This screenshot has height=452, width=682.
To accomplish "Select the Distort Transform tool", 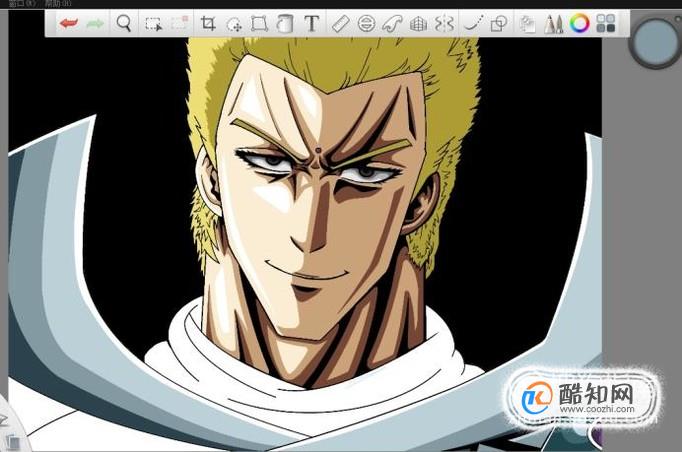I will pyautogui.click(x=259, y=23).
